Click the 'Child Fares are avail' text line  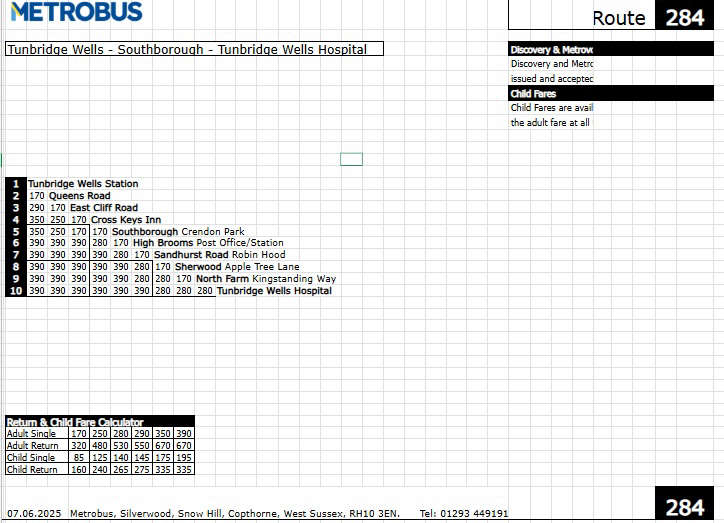tap(552, 108)
